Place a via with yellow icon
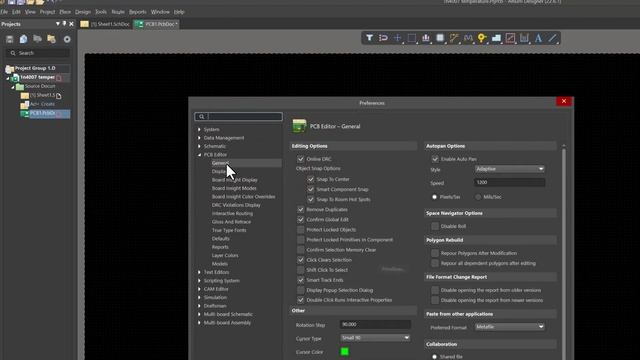 pyautogui.click(x=482, y=38)
